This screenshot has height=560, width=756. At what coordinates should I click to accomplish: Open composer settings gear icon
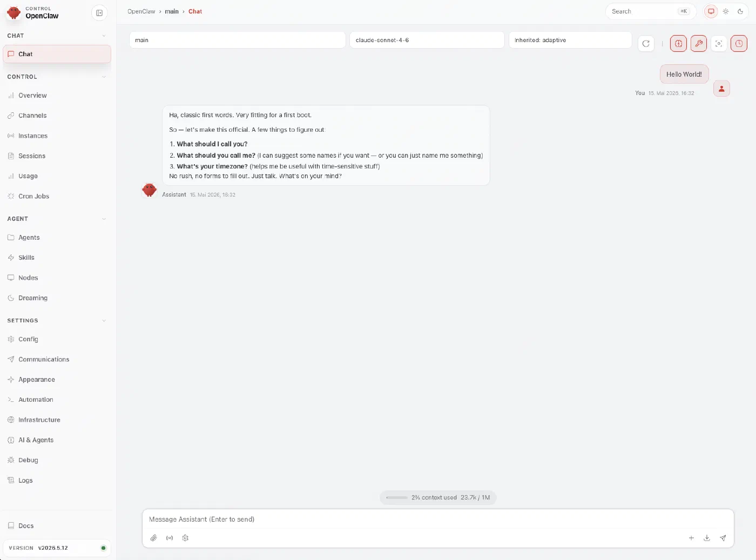click(x=185, y=538)
